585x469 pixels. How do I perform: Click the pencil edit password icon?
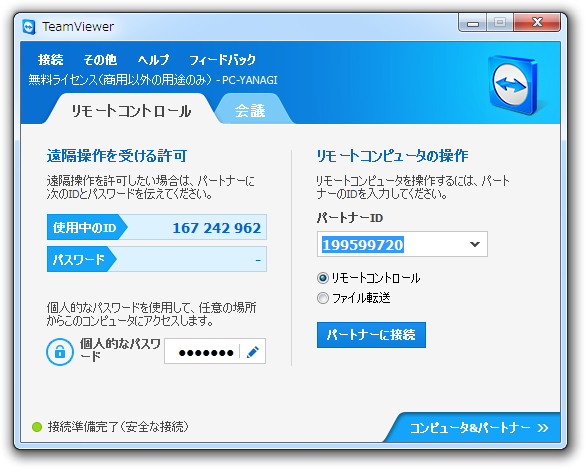point(253,351)
